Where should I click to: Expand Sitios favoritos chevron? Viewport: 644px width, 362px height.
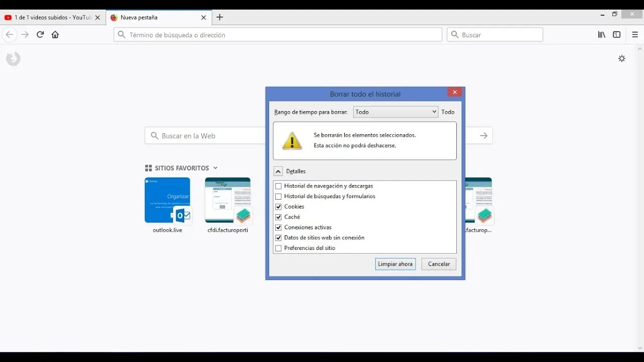pos(215,168)
